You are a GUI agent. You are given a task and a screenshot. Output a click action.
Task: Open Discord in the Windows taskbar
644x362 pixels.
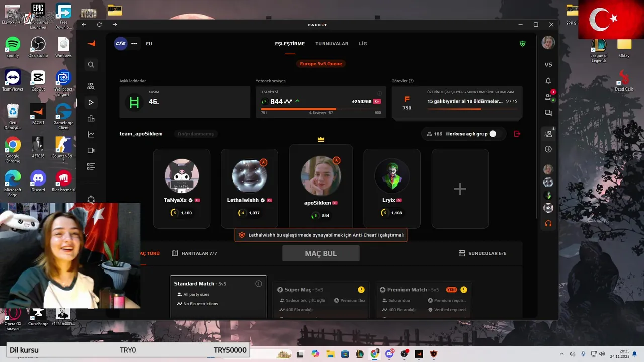389,354
